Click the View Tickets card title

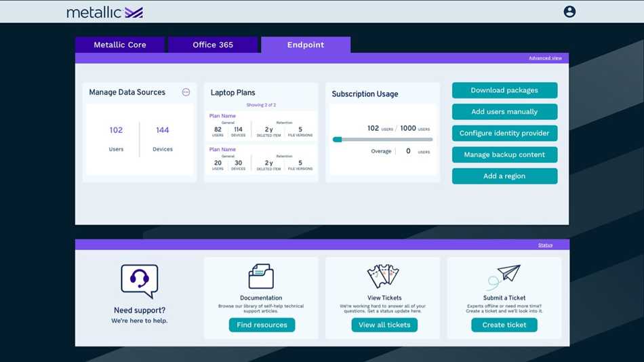[384, 298]
